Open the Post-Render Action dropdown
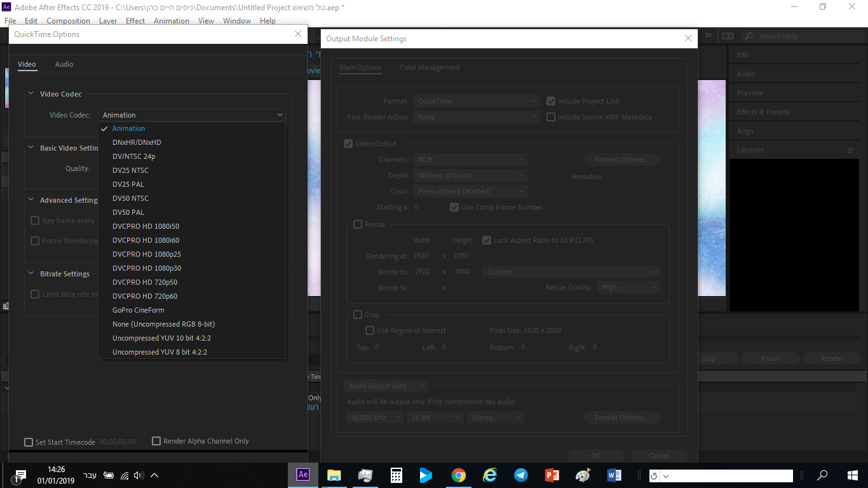868x488 pixels. point(476,117)
